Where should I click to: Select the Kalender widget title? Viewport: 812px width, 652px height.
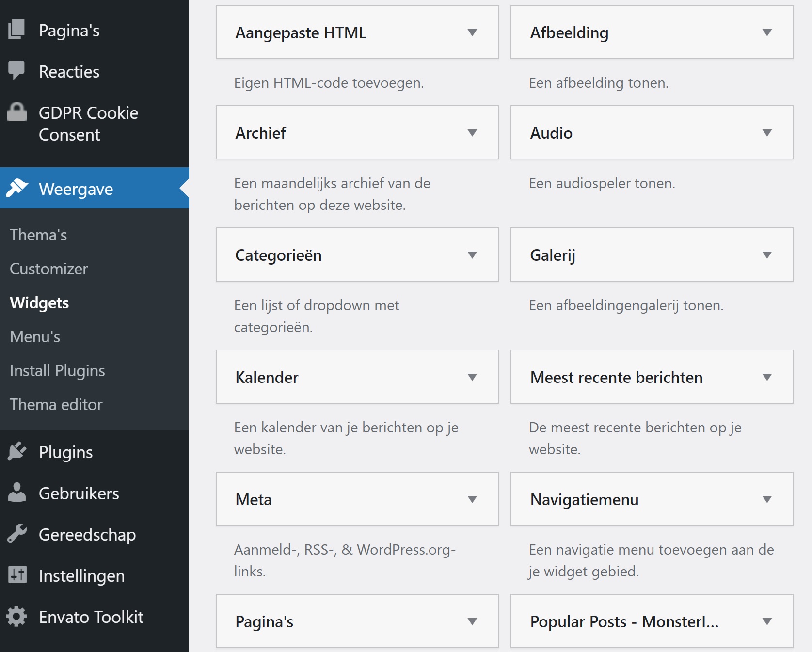pos(267,377)
